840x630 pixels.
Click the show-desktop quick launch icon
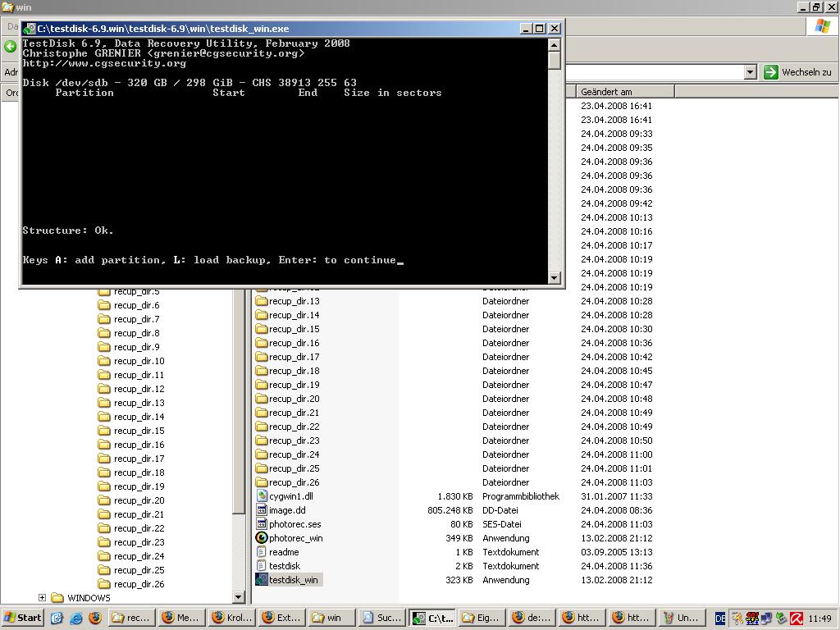coord(57,618)
